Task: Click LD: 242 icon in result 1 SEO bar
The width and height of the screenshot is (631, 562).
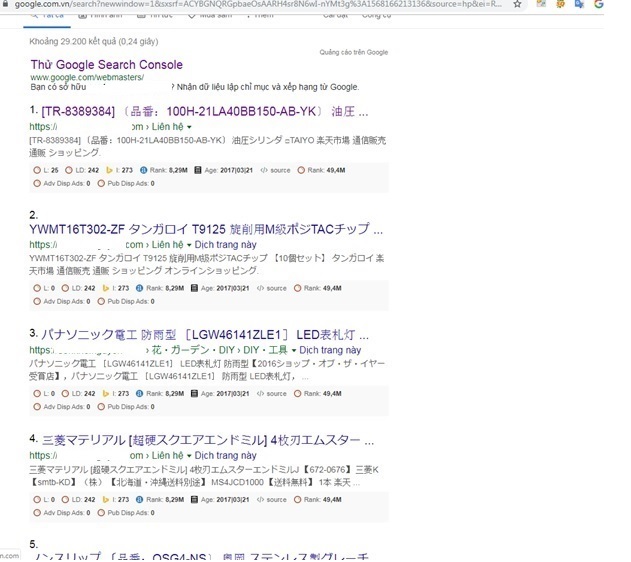Action: coord(69,170)
